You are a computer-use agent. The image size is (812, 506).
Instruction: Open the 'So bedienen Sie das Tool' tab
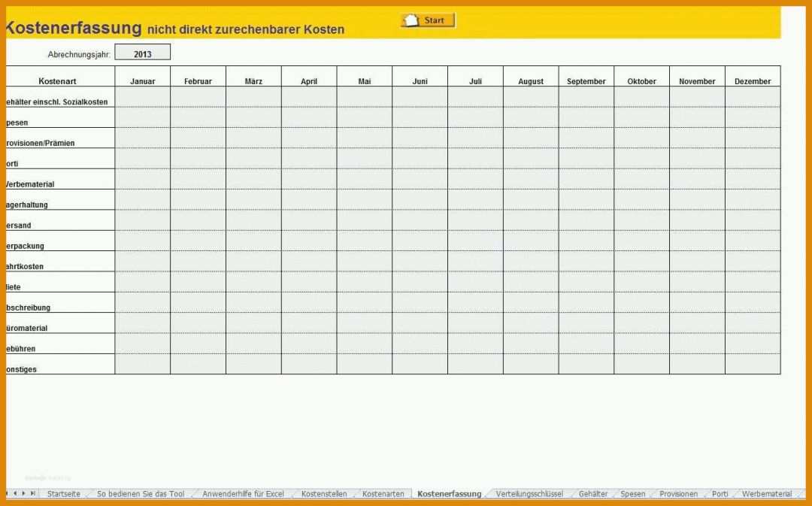point(141,493)
